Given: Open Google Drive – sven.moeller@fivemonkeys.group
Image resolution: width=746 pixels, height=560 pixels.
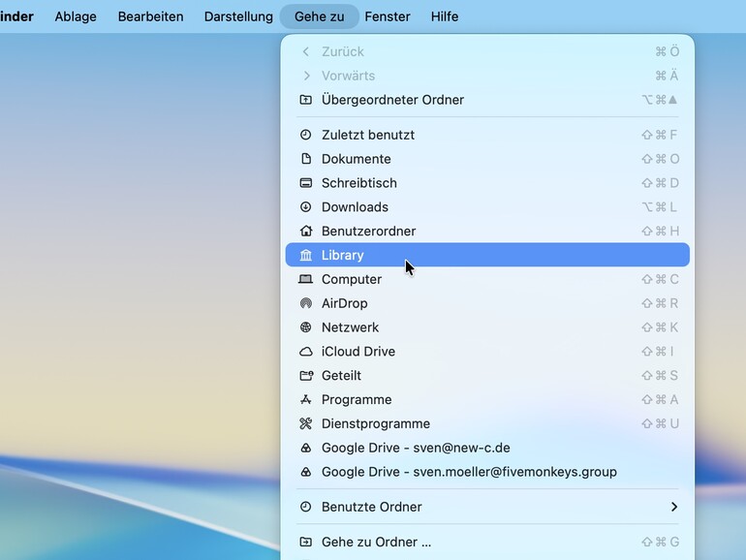Looking at the screenshot, I should 487,472.
